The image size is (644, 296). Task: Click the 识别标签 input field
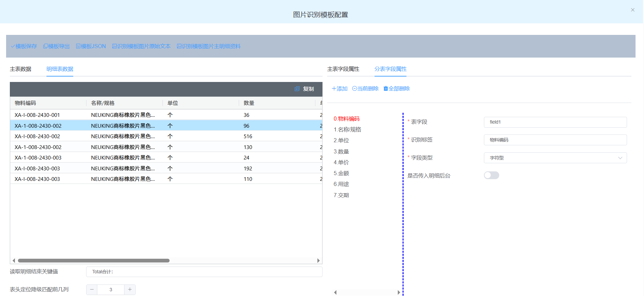coord(555,140)
